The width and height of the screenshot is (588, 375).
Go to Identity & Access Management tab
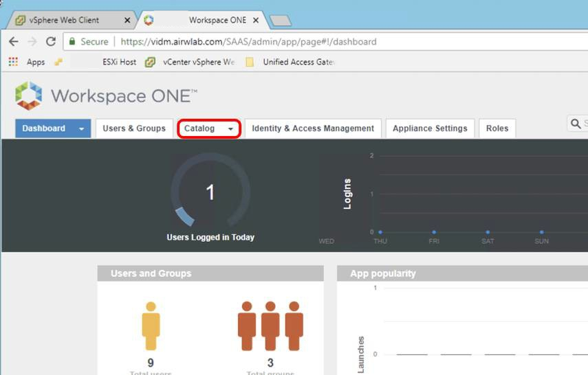pyautogui.click(x=313, y=128)
